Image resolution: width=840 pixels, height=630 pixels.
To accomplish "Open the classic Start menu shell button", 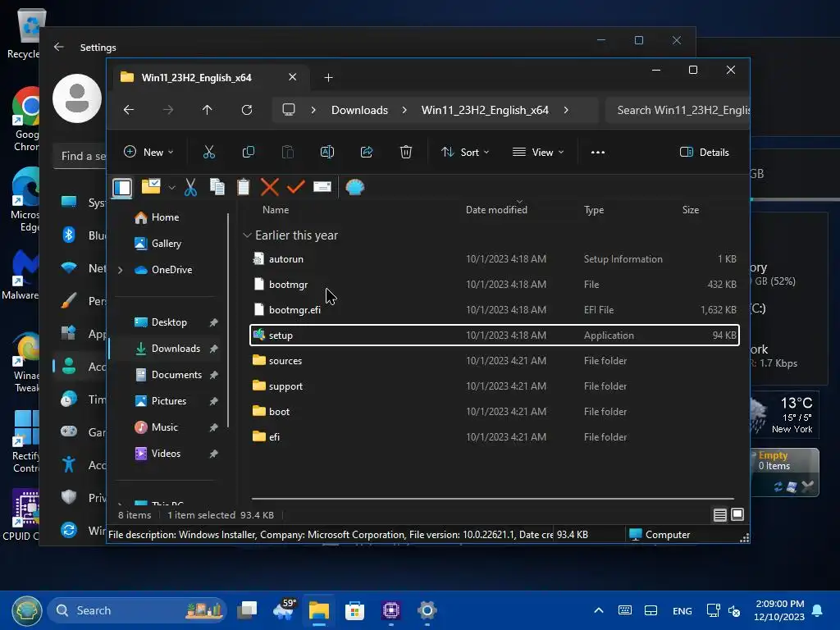I will tap(27, 610).
